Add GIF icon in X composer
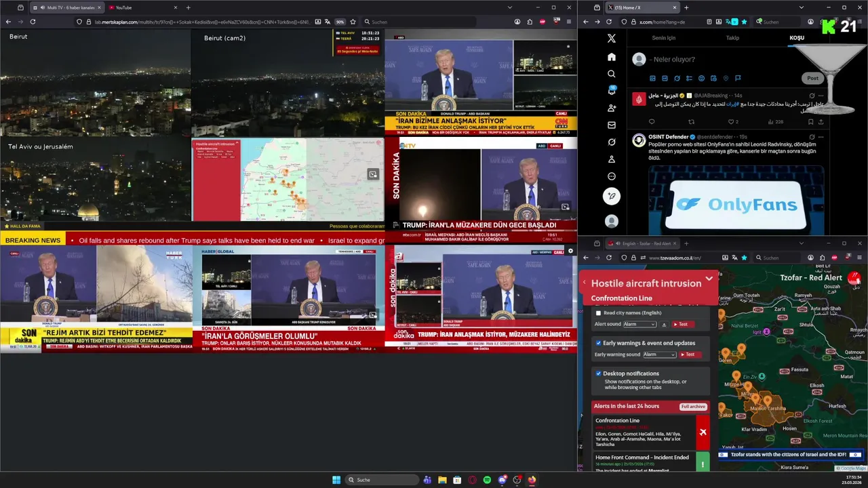This screenshot has width=868, height=488. pos(665,79)
